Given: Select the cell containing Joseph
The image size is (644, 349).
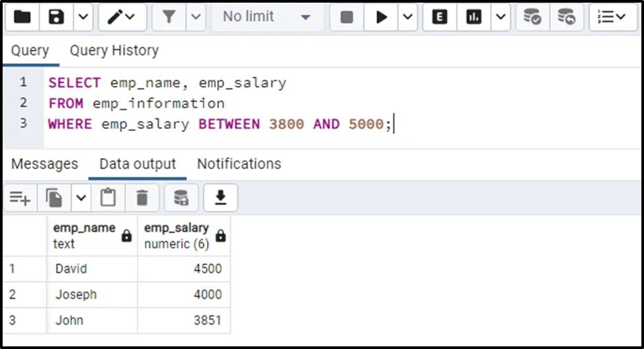Looking at the screenshot, I should [x=92, y=295].
